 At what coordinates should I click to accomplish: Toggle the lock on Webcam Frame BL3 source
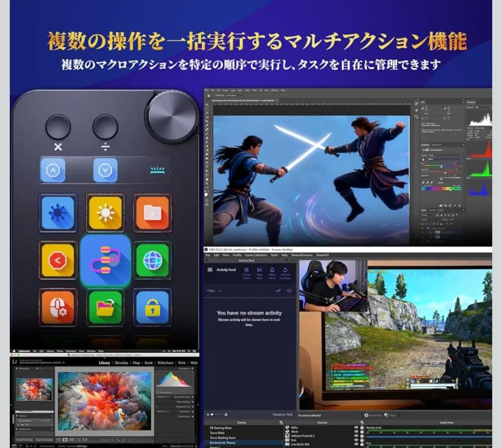click(x=362, y=436)
